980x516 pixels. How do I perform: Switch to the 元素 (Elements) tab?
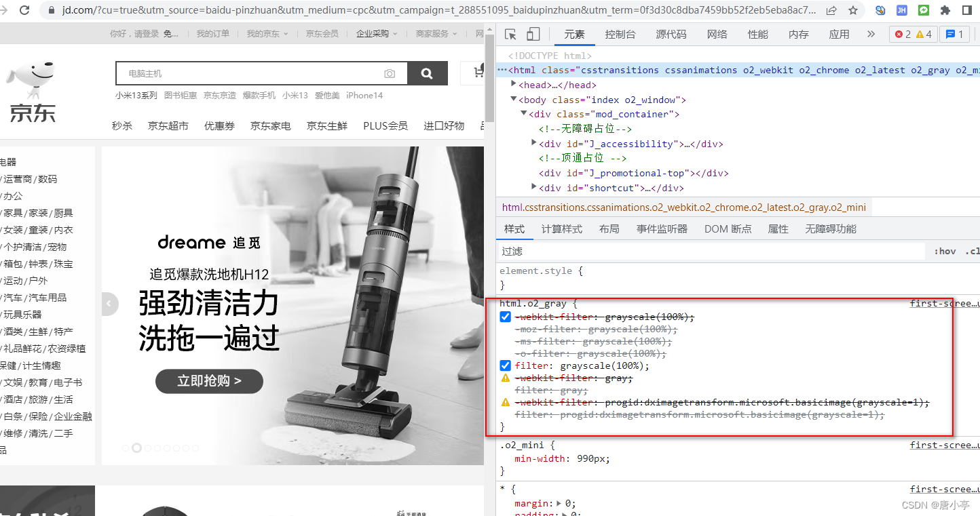[575, 35]
